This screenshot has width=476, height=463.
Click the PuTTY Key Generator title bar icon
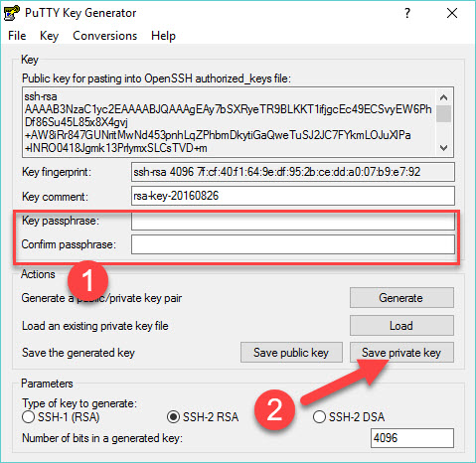click(x=12, y=13)
